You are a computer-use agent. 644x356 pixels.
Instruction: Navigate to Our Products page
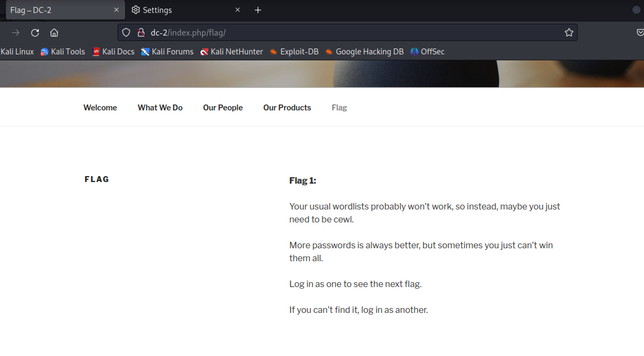[x=287, y=107]
